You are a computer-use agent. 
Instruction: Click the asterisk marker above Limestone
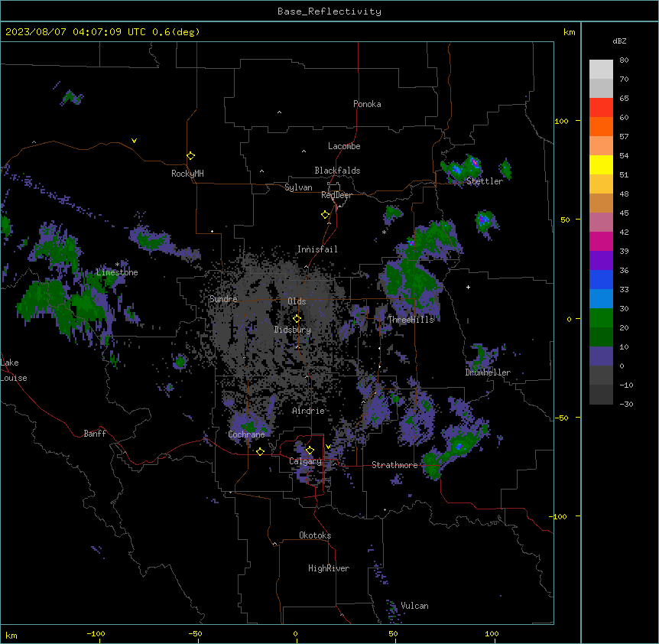(117, 265)
